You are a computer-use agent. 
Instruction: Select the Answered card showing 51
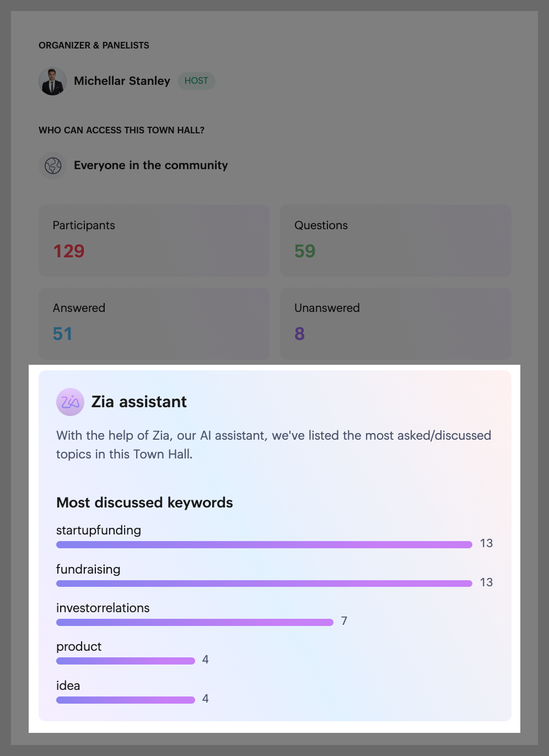(x=154, y=323)
